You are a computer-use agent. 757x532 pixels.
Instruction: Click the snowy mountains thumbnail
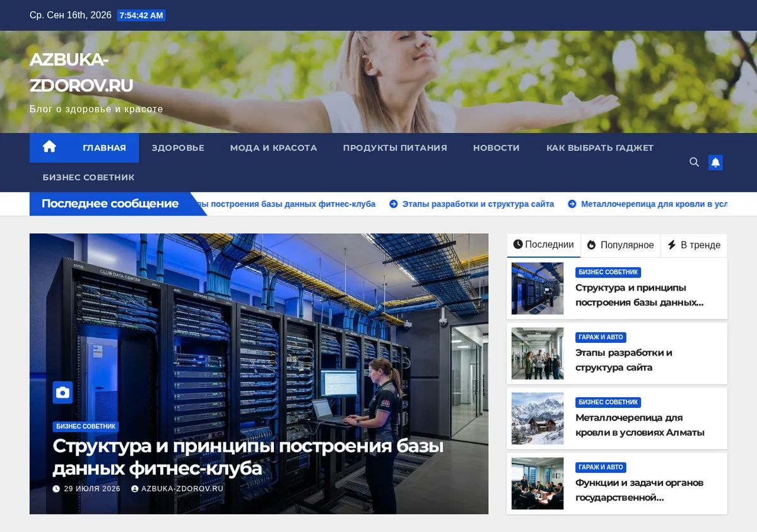(537, 419)
